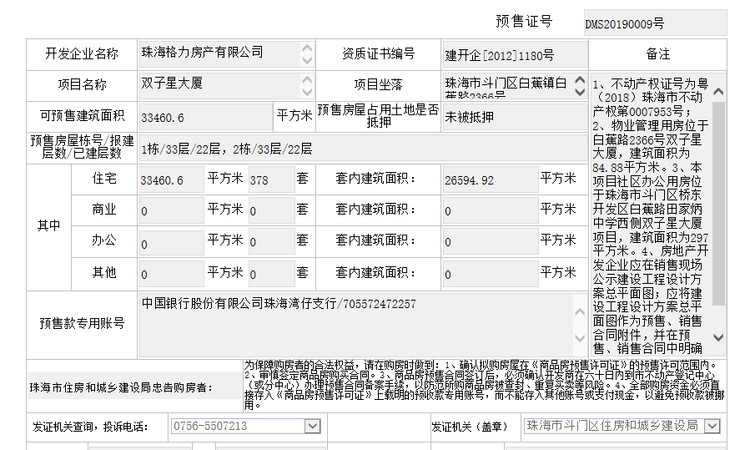Click the 珠海市住房和城乡建设局忠告购房者 label

coord(121,387)
